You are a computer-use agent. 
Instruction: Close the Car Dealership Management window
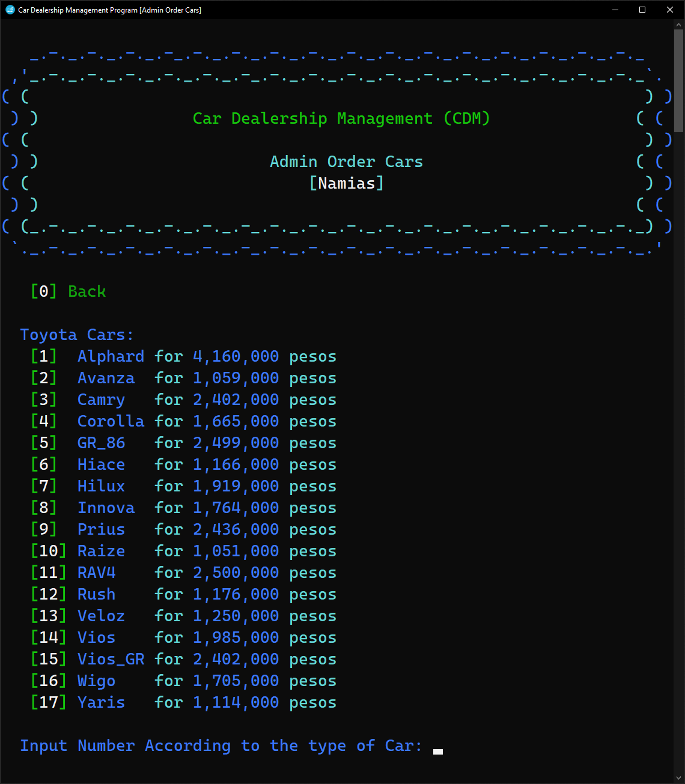point(670,10)
